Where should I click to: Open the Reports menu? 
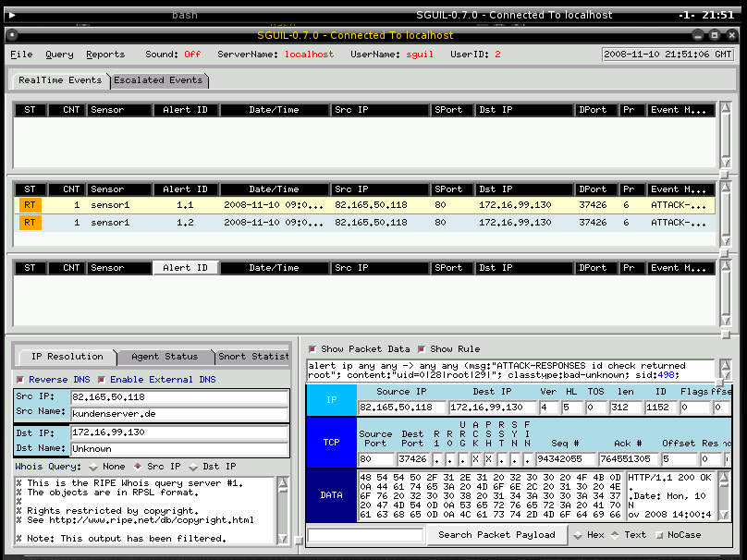coord(105,55)
